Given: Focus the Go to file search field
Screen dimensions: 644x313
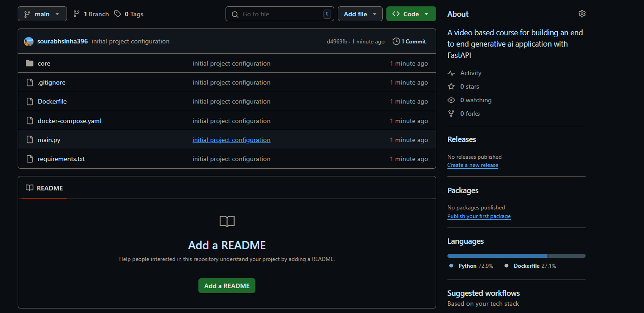Looking at the screenshot, I should 280,14.
